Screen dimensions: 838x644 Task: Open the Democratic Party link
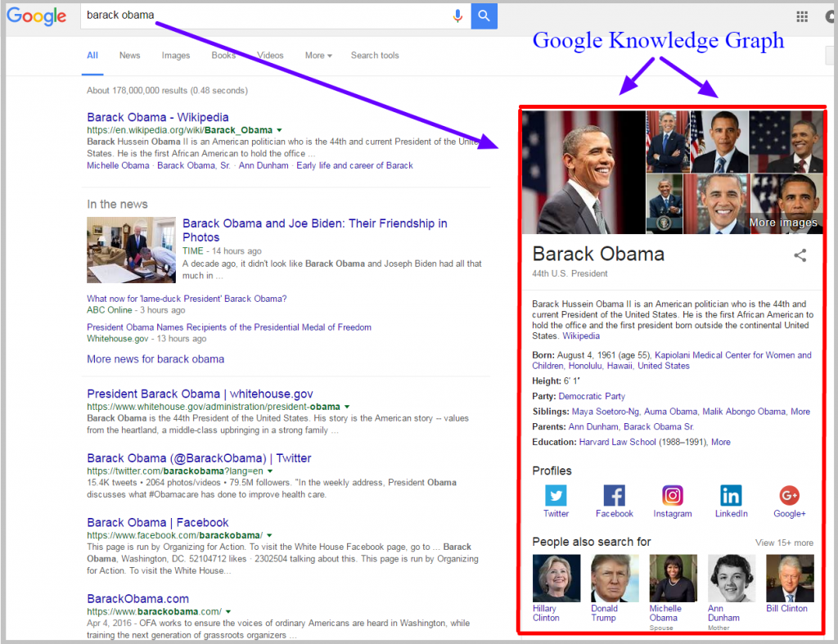coord(592,397)
